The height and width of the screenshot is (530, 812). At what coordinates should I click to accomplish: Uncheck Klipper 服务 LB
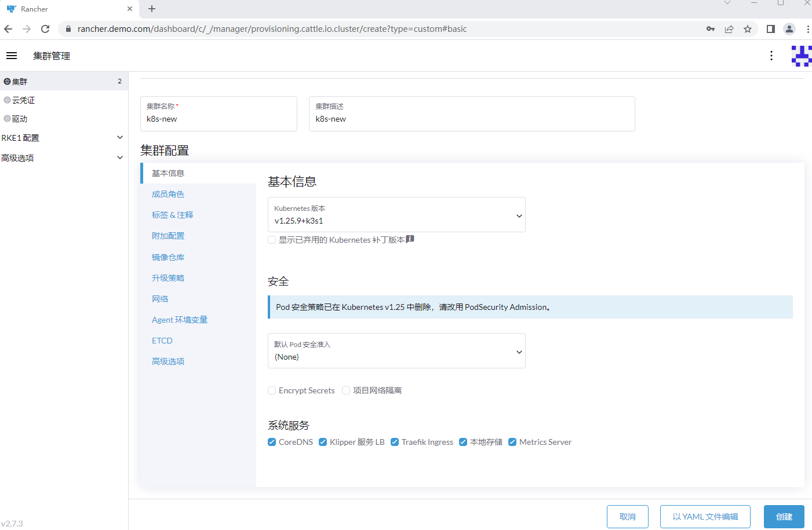[x=323, y=442]
